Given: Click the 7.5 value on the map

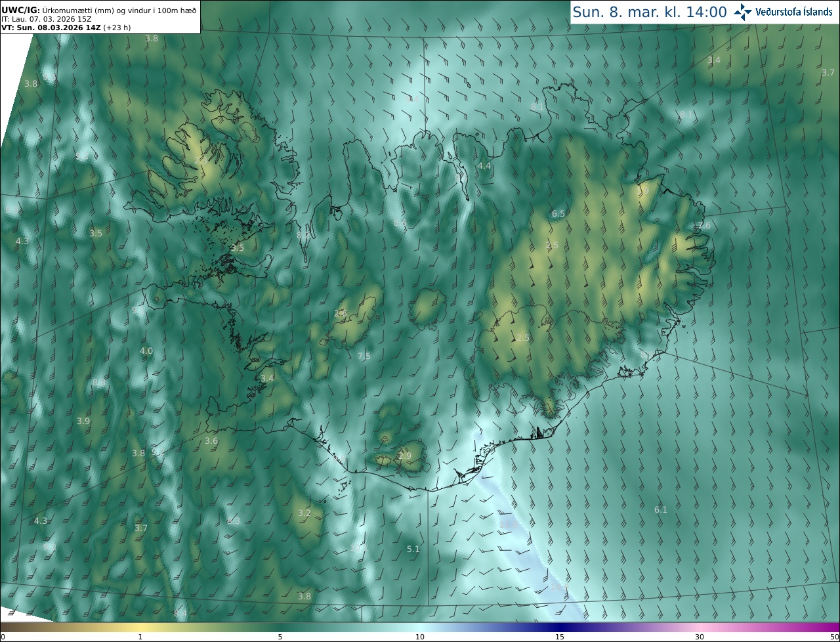Looking at the screenshot, I should pyautogui.click(x=364, y=356).
